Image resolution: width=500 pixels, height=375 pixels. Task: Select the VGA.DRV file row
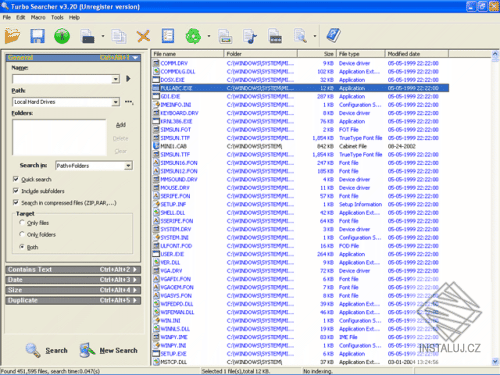pyautogui.click(x=300, y=271)
